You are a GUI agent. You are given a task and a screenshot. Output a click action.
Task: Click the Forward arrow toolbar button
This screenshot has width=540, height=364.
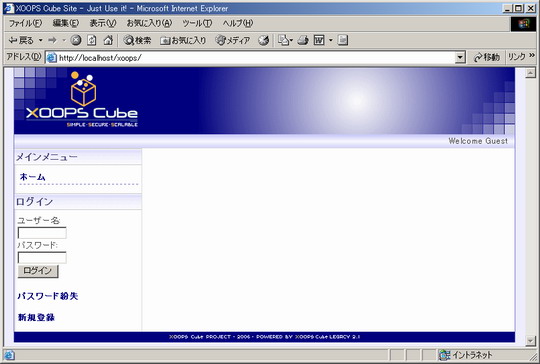click(52, 41)
